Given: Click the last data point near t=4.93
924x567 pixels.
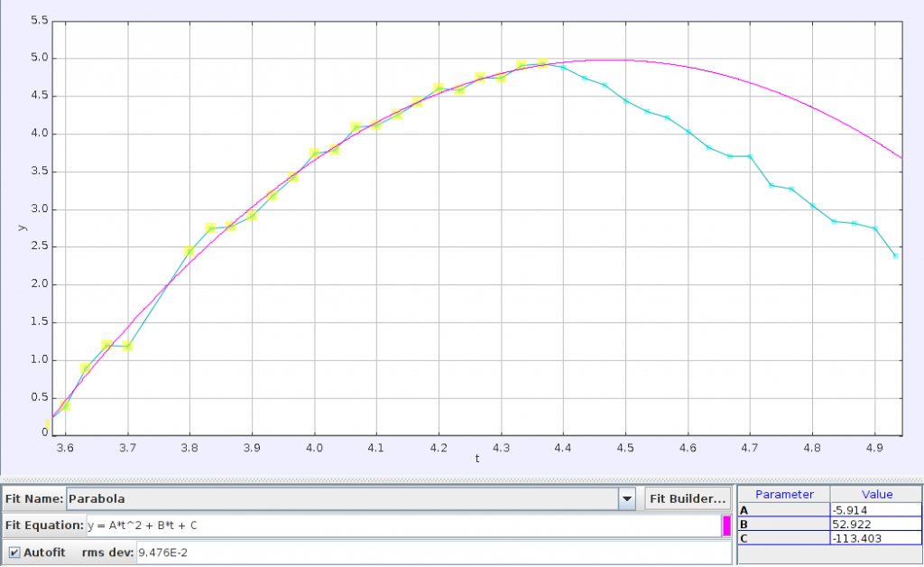Looking at the screenshot, I should pyautogui.click(x=896, y=256).
